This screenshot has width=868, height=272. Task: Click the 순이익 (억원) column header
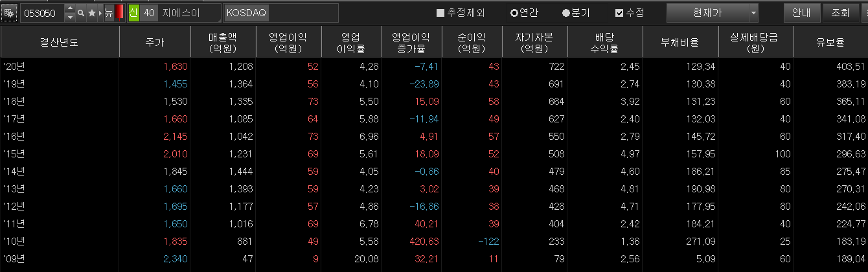click(472, 43)
